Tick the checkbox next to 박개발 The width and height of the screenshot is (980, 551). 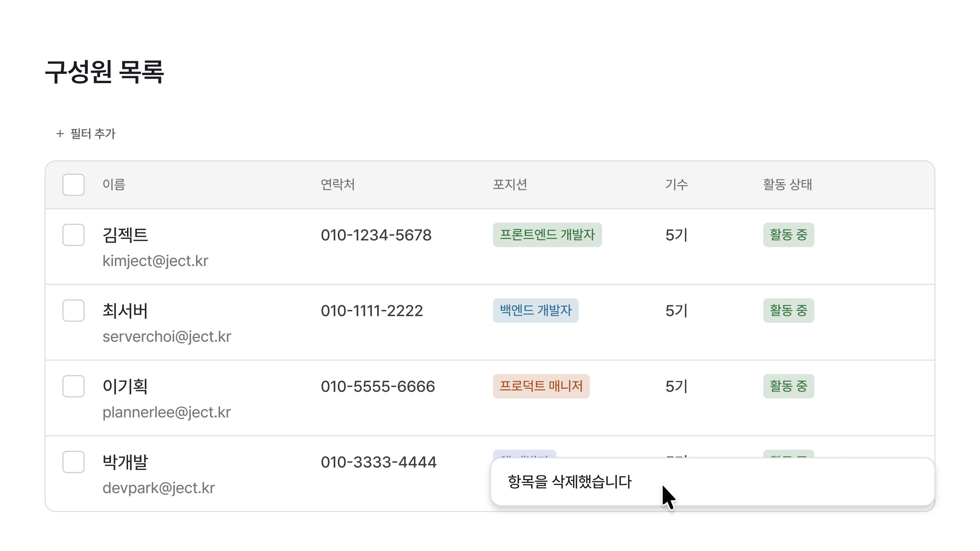pyautogui.click(x=73, y=462)
